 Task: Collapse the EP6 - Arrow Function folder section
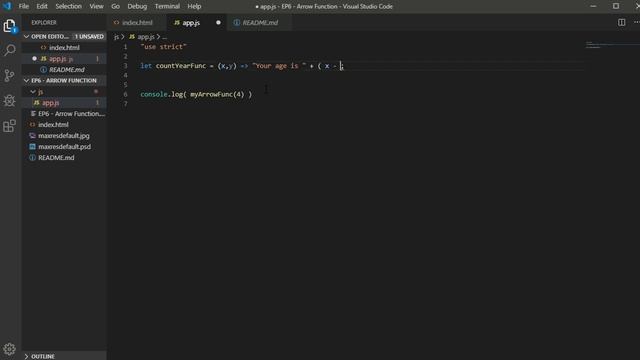click(x=63, y=80)
